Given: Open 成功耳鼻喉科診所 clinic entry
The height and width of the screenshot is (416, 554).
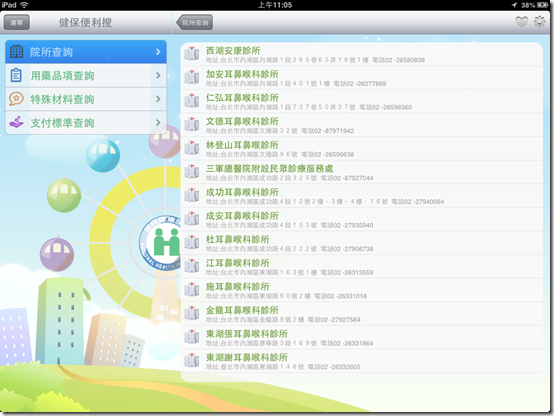Looking at the screenshot, I should coord(362,196).
